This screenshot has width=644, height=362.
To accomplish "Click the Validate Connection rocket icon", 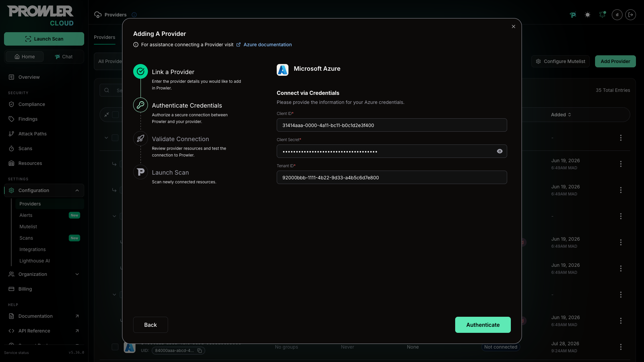I will (x=141, y=138).
